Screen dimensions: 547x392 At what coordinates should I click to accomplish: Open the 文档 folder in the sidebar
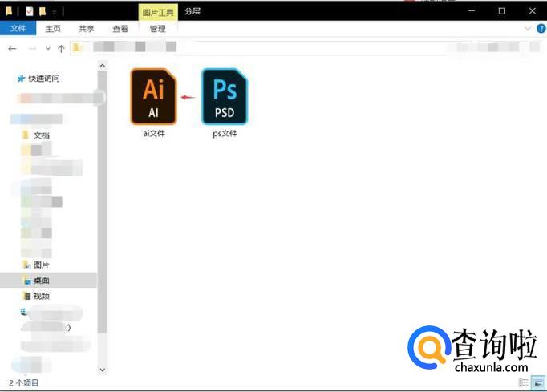tap(41, 135)
